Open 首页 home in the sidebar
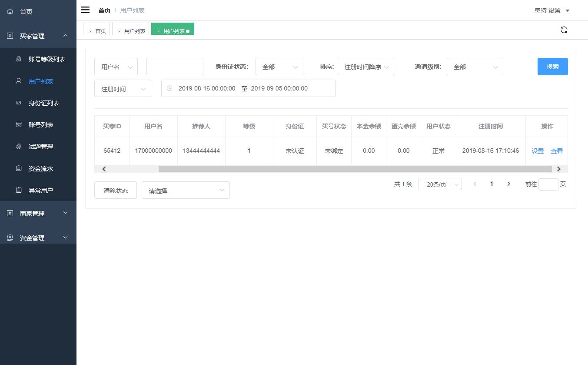Screen dimensions: 588x365 point(26,12)
